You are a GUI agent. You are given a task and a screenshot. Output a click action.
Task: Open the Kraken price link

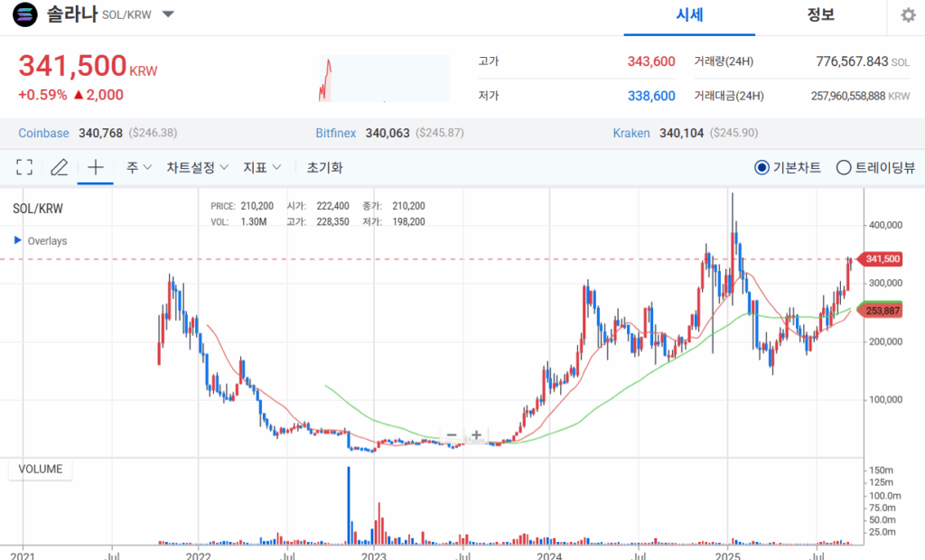(631, 134)
